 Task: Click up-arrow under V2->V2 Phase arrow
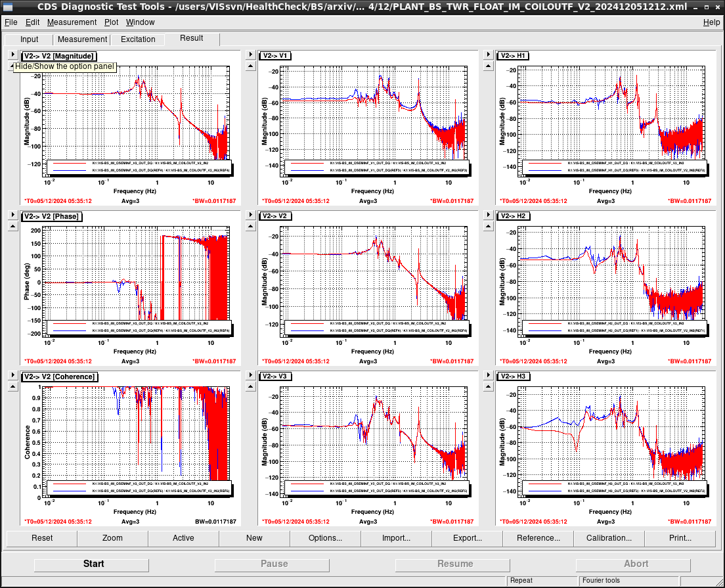click(13, 226)
